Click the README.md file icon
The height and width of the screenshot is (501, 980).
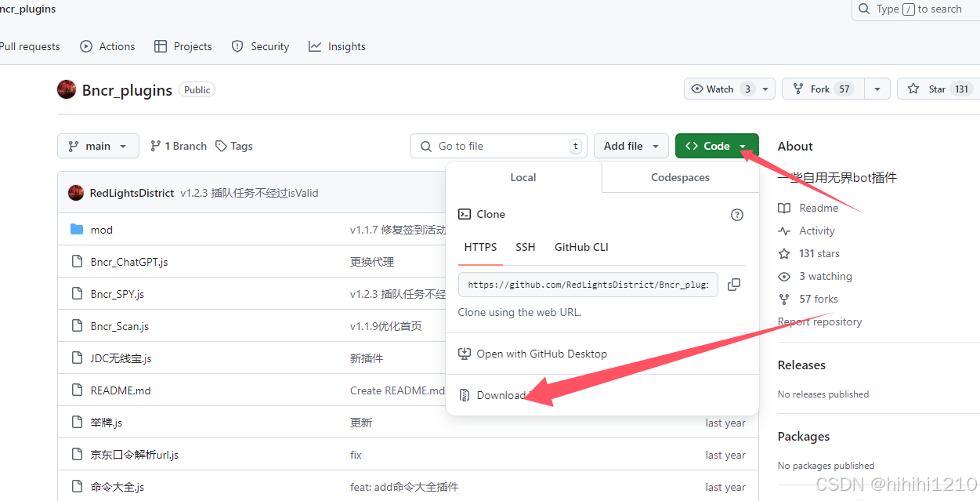coord(77,390)
